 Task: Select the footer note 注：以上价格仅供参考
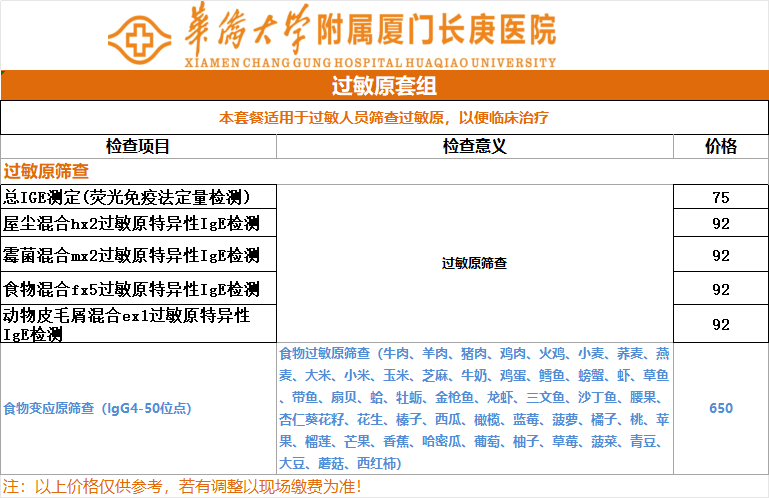(x=82, y=487)
